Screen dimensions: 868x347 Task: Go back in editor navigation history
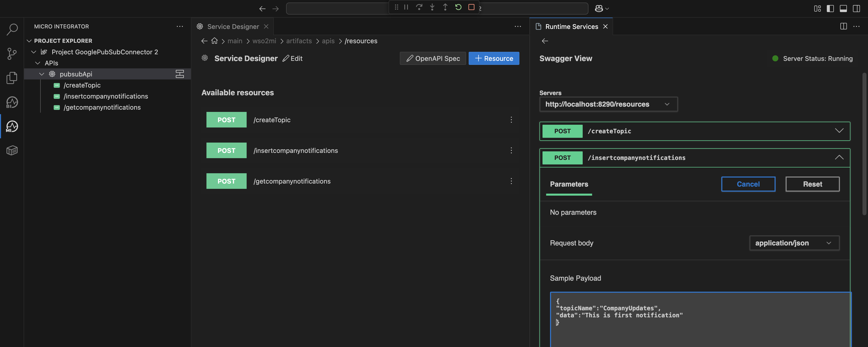262,9
